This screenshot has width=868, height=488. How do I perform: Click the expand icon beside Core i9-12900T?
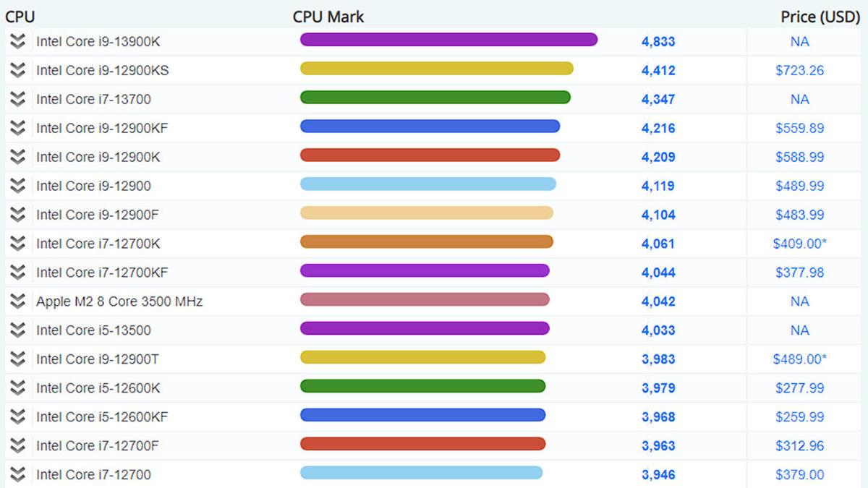(17, 359)
